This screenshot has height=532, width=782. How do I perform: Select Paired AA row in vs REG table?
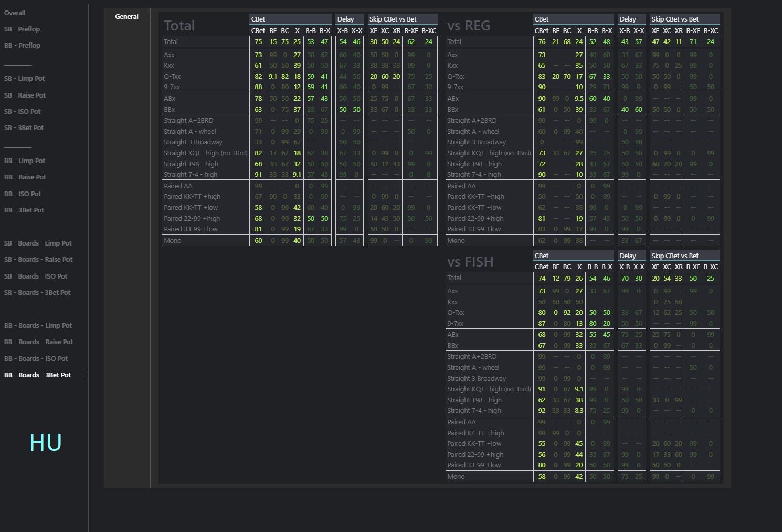tap(461, 186)
